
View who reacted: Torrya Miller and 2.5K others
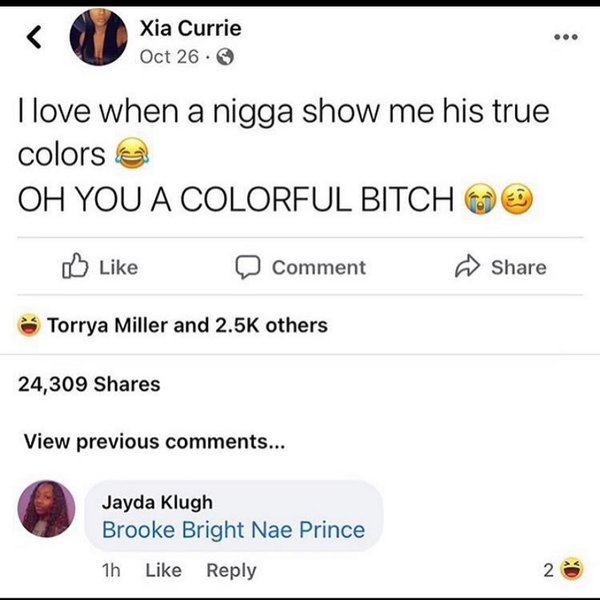pyautogui.click(x=188, y=325)
